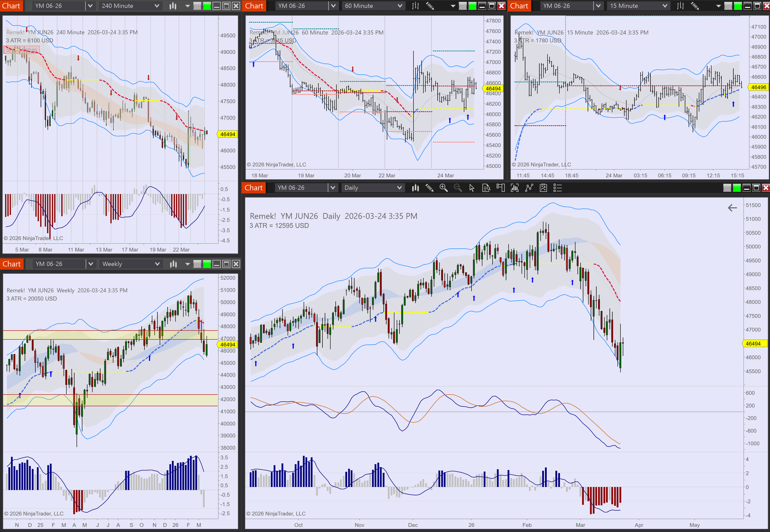Select cursor pointer tool in Daily chart
Screen dimensions: 770x532
pyautogui.click(x=472, y=188)
